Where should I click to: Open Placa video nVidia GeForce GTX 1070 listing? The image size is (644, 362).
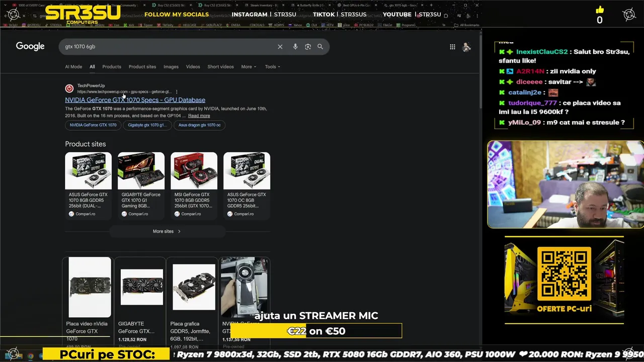[x=89, y=302]
